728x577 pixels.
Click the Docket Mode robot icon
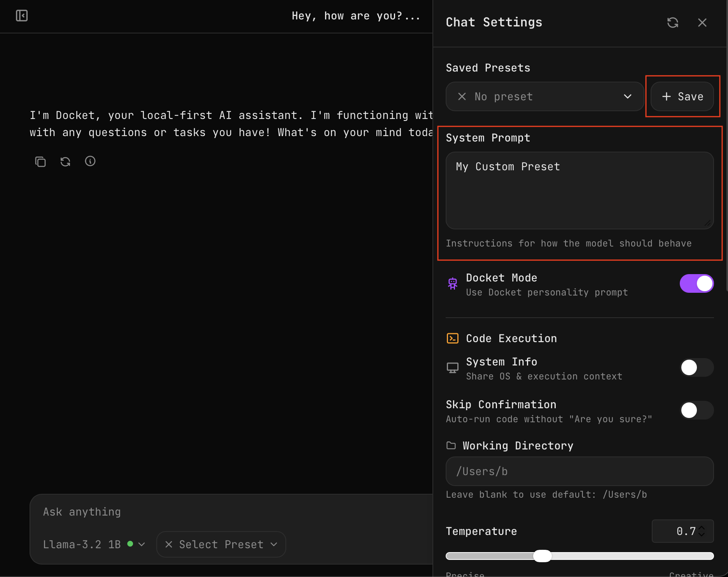click(x=453, y=283)
